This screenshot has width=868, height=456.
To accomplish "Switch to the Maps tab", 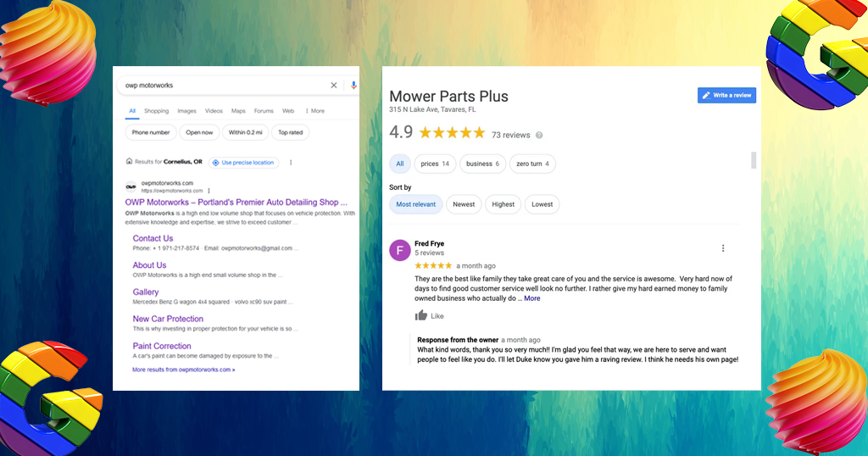I will [x=238, y=111].
